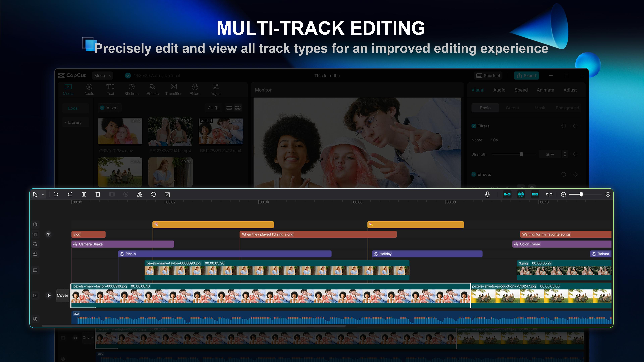The height and width of the screenshot is (362, 644).
Task: Open Menu dropdown in CapCut header
Action: pos(102,76)
